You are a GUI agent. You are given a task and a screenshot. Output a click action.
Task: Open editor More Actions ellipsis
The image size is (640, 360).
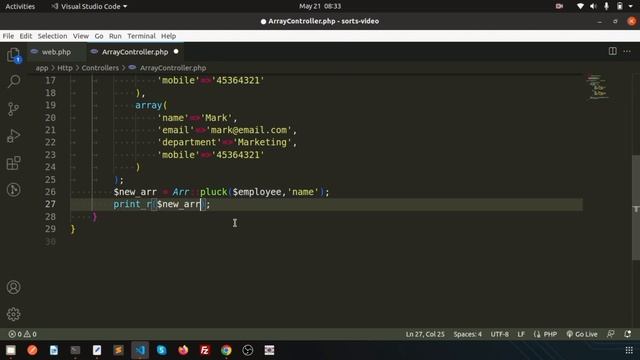tap(627, 51)
